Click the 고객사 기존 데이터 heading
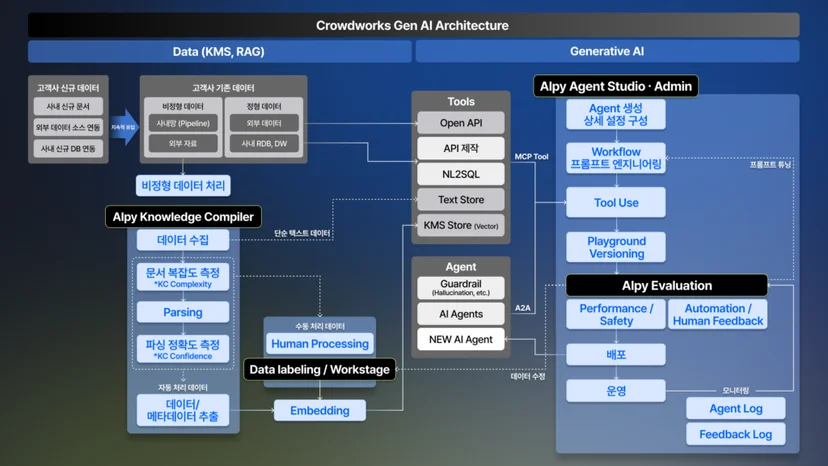Screen dimensions: 828x466 [x=223, y=88]
